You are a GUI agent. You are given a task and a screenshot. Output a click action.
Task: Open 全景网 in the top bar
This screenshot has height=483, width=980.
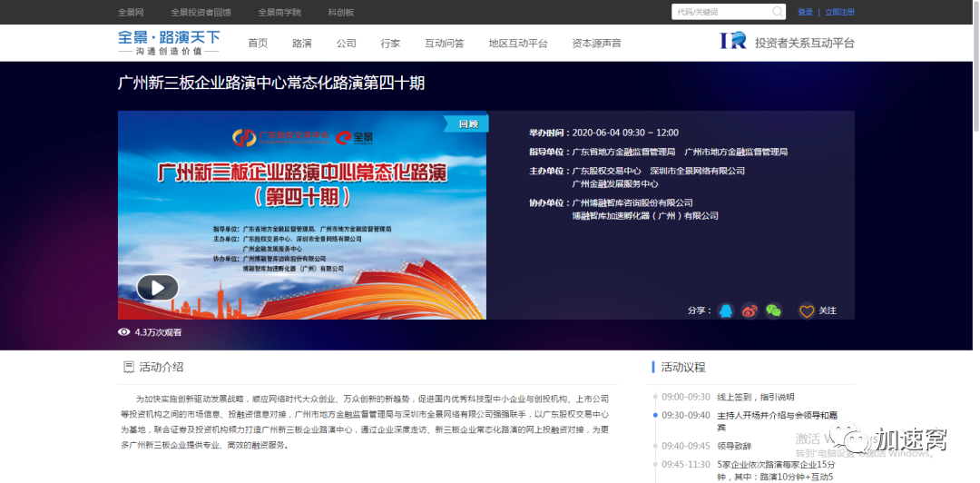click(131, 12)
